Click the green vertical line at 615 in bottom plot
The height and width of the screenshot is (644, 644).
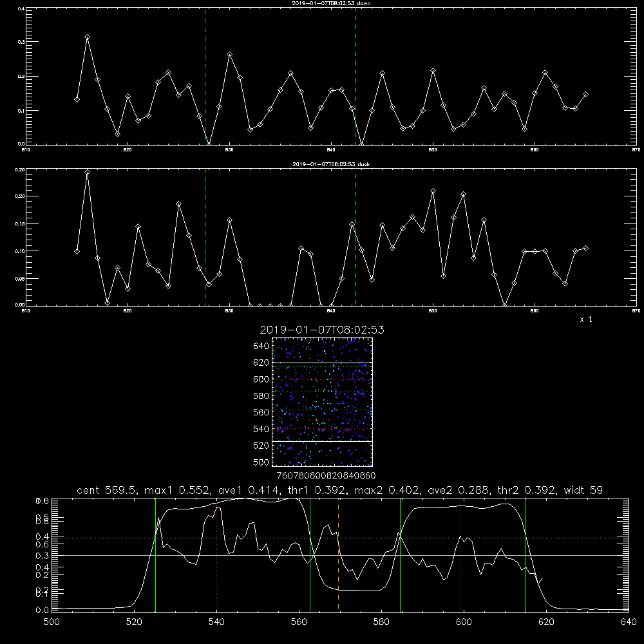tap(526, 554)
